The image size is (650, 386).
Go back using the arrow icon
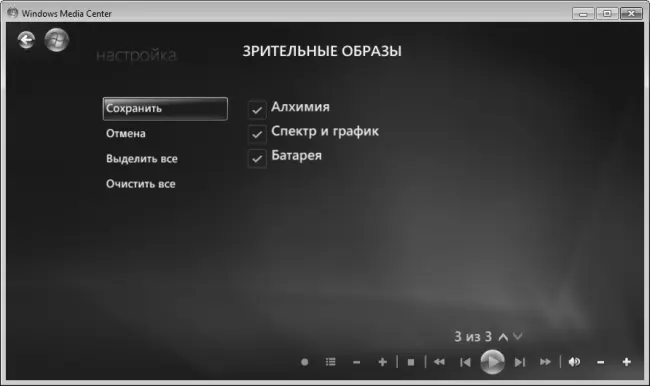point(26,40)
